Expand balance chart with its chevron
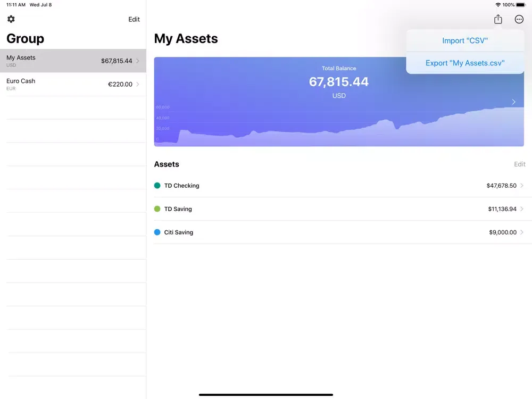The image size is (532, 399). point(513,102)
